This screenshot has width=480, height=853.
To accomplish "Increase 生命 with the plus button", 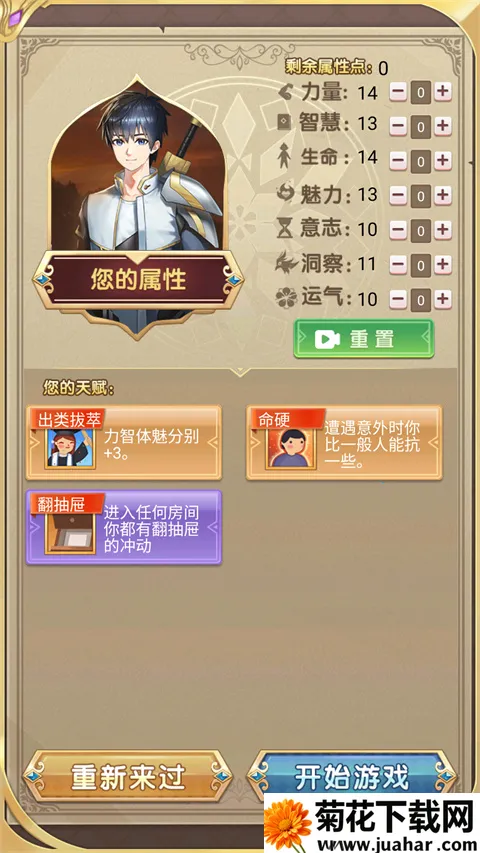I will click(x=442, y=161).
